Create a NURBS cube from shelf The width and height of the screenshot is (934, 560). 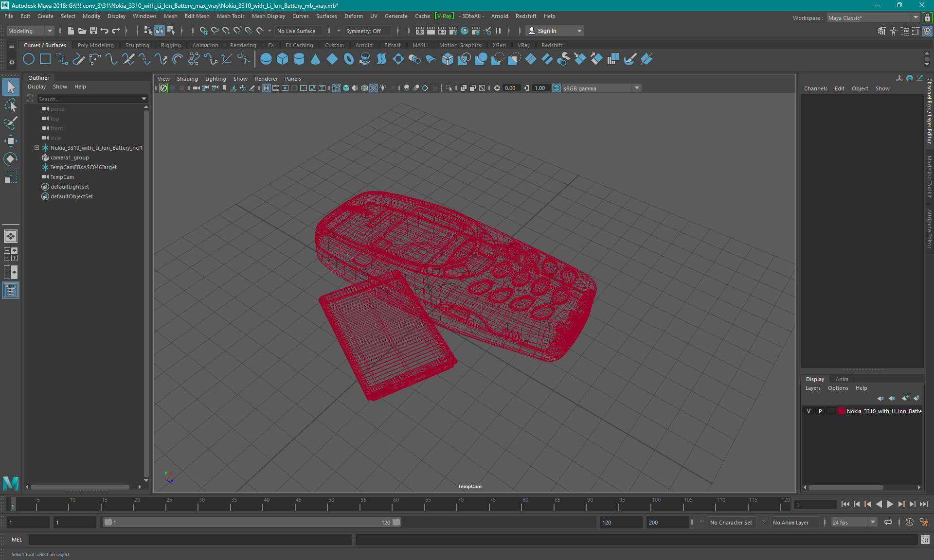[x=283, y=59]
